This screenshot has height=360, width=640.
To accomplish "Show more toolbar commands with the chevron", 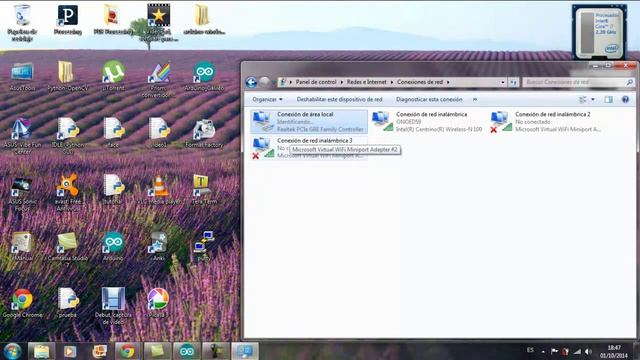I will click(x=475, y=100).
